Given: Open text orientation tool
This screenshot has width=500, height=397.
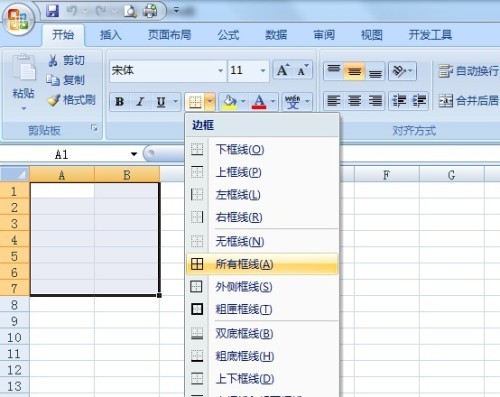Looking at the screenshot, I should point(403,71).
